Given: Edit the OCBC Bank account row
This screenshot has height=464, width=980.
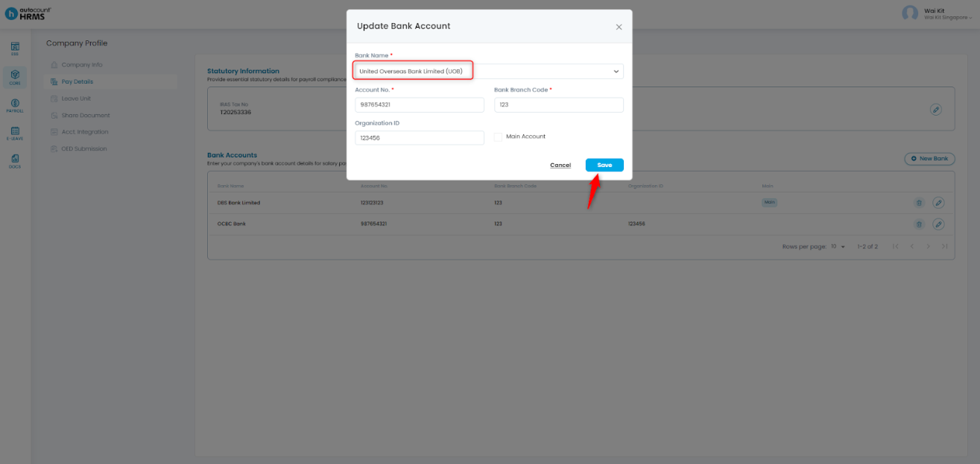Looking at the screenshot, I should (x=939, y=224).
